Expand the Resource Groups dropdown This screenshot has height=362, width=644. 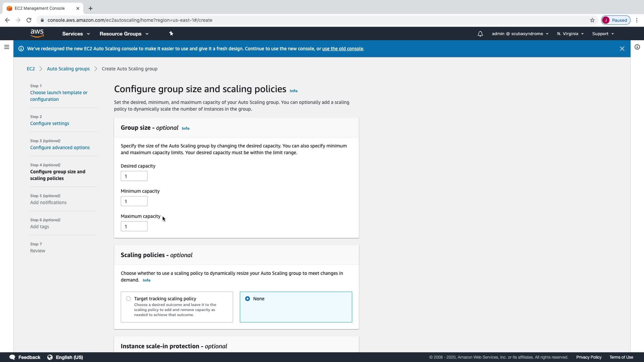tap(124, 34)
